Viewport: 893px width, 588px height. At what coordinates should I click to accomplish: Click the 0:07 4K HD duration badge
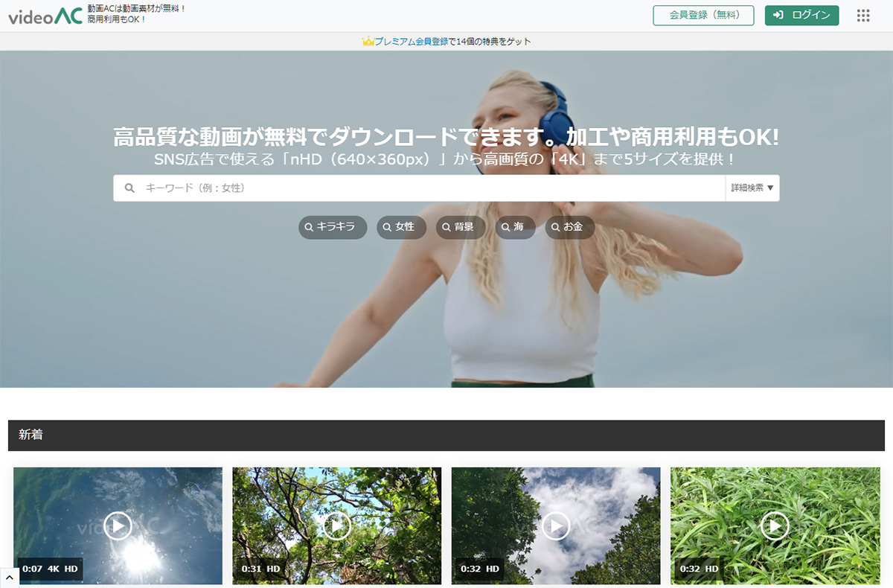(50, 569)
